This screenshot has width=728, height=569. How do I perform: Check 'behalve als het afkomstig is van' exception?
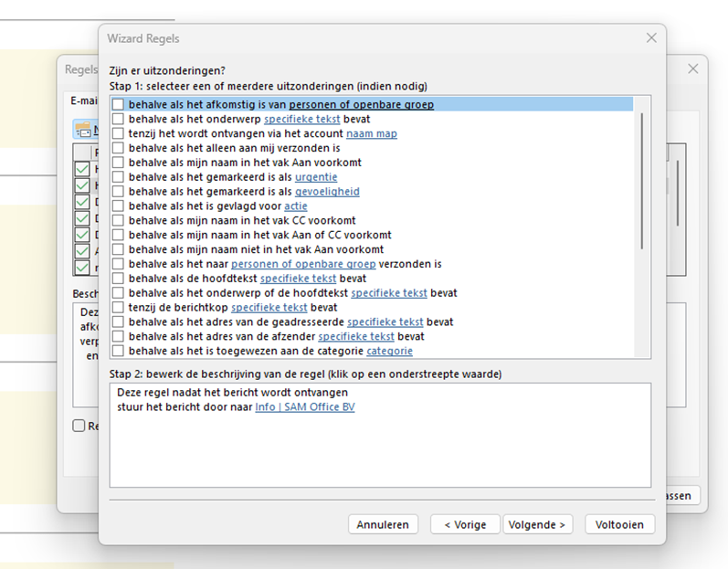pyautogui.click(x=118, y=105)
